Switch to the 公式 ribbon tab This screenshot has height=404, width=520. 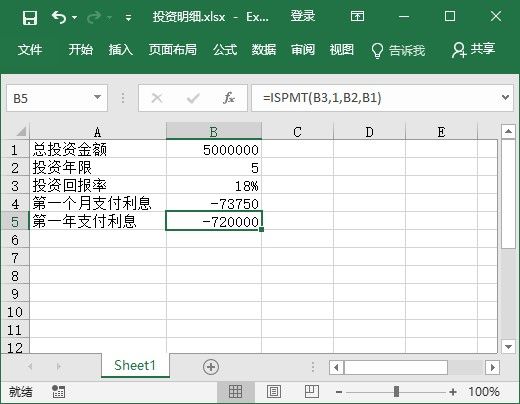pos(225,50)
